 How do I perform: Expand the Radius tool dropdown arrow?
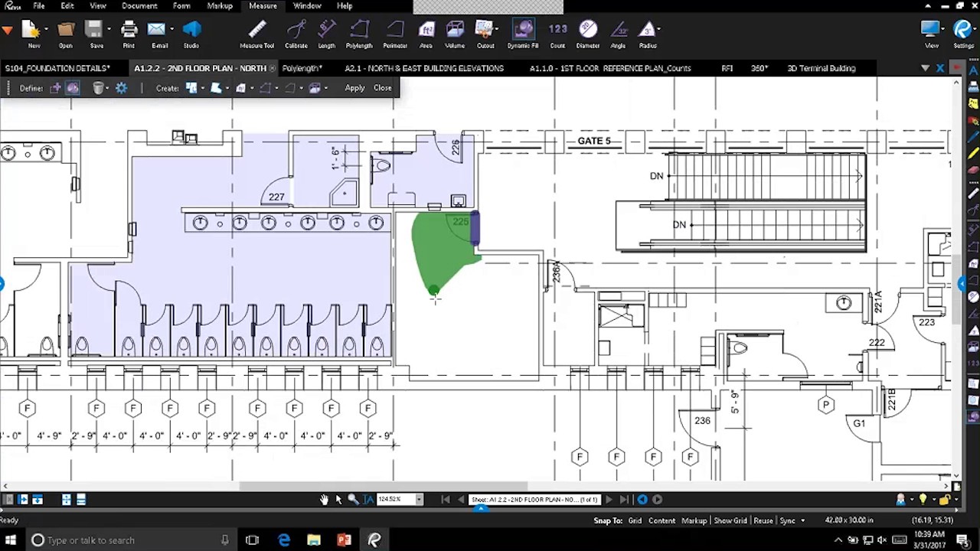[x=659, y=30]
